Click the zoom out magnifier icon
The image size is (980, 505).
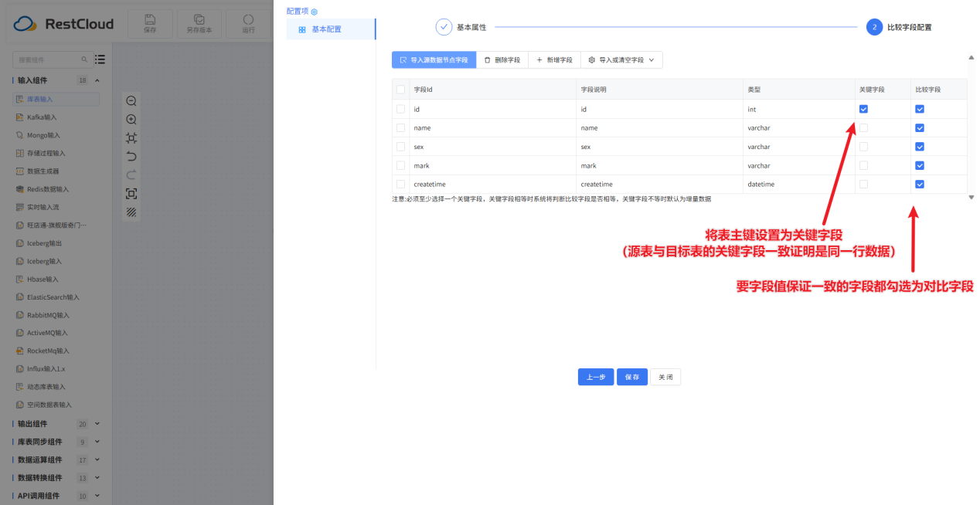pos(131,101)
